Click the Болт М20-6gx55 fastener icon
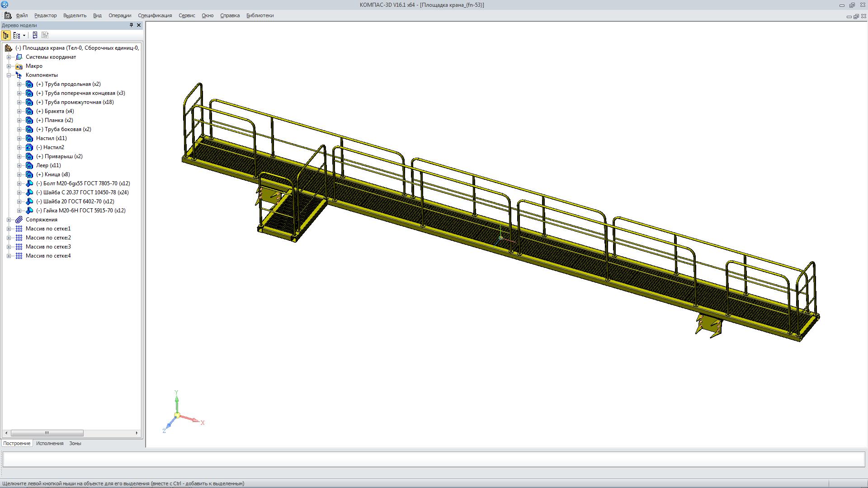Screen dimensions: 868x488 (x=29, y=183)
